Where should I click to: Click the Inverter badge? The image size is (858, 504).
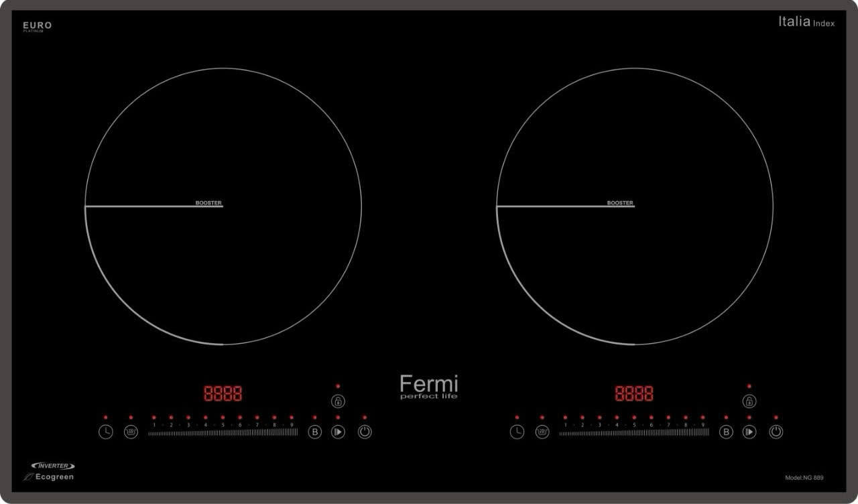tap(53, 466)
